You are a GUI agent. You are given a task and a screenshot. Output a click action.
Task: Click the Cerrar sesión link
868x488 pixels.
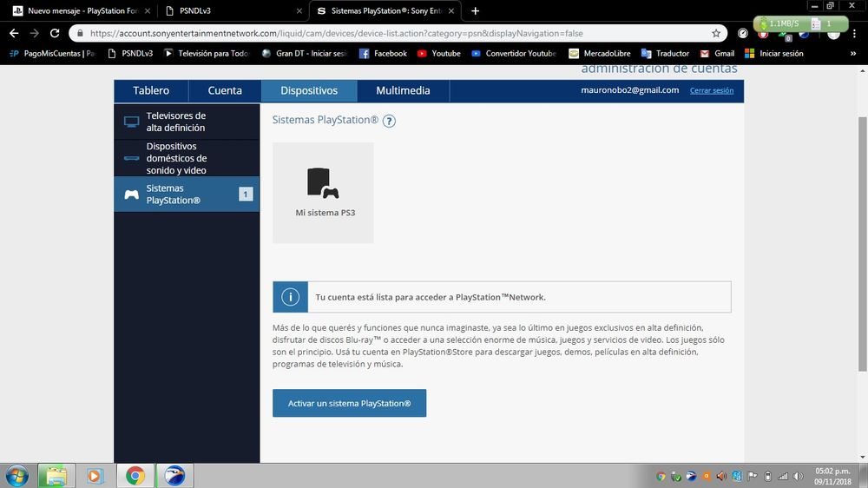tap(712, 90)
